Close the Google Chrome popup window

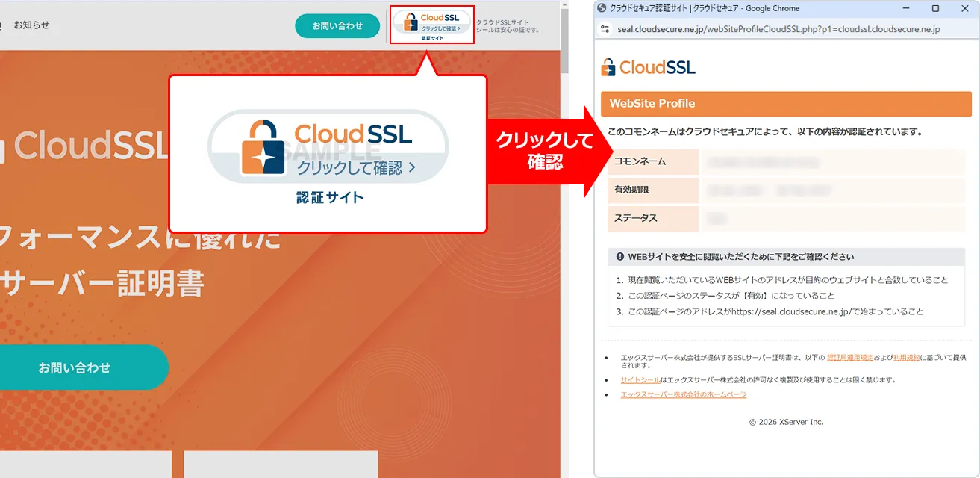tap(964, 9)
